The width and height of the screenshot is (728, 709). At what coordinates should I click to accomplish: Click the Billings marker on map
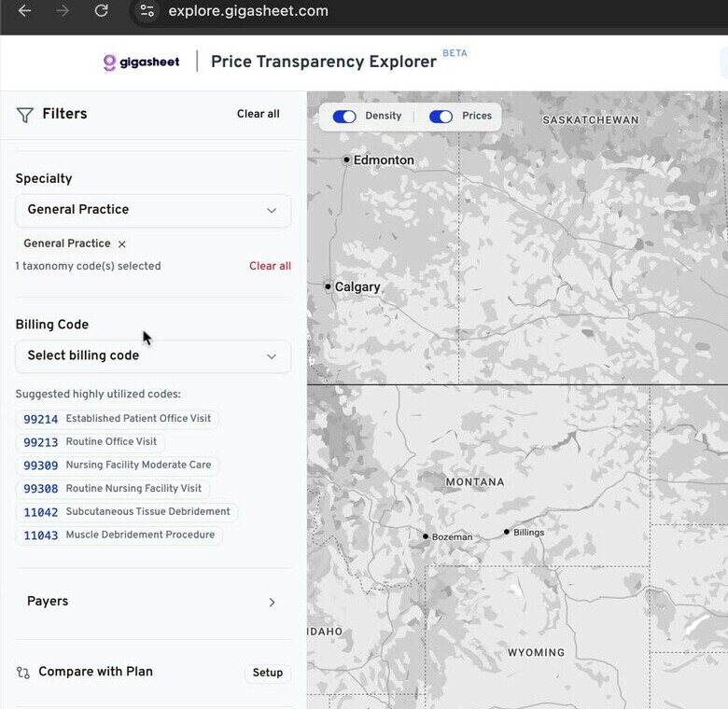point(507,532)
